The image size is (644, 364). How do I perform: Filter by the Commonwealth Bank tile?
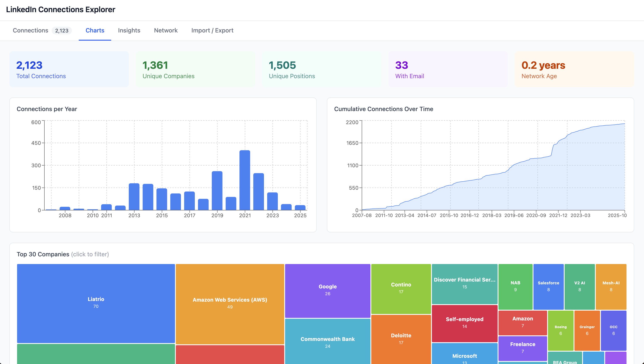coord(328,341)
